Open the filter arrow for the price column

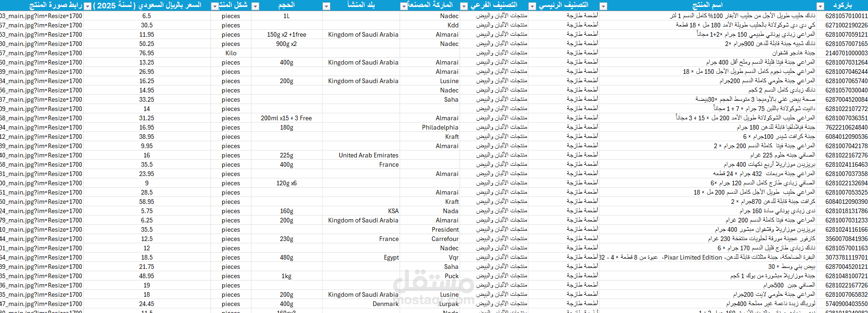[88, 6]
